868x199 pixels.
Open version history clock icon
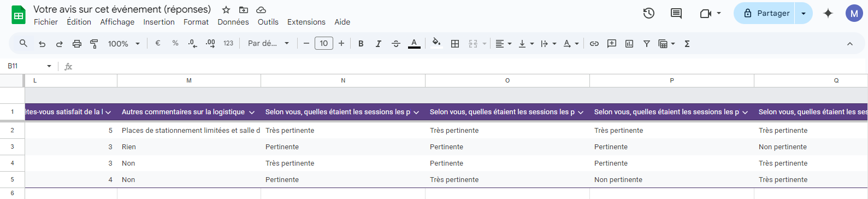[x=649, y=13]
